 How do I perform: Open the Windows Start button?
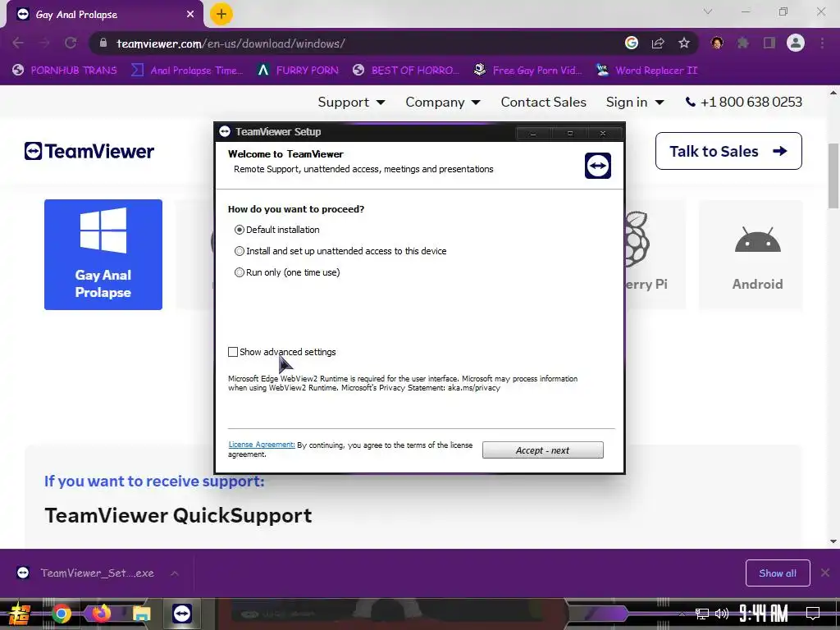click(20, 614)
